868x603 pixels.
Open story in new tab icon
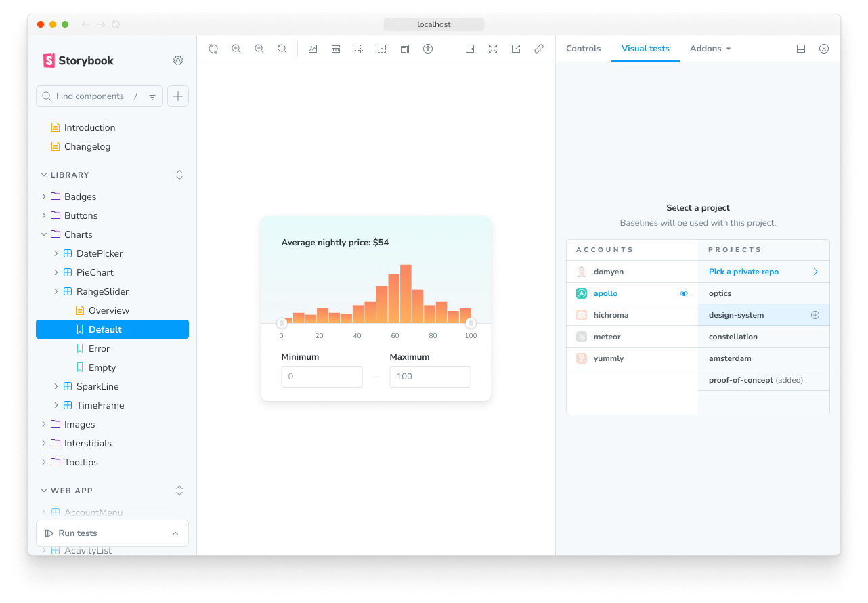point(516,49)
